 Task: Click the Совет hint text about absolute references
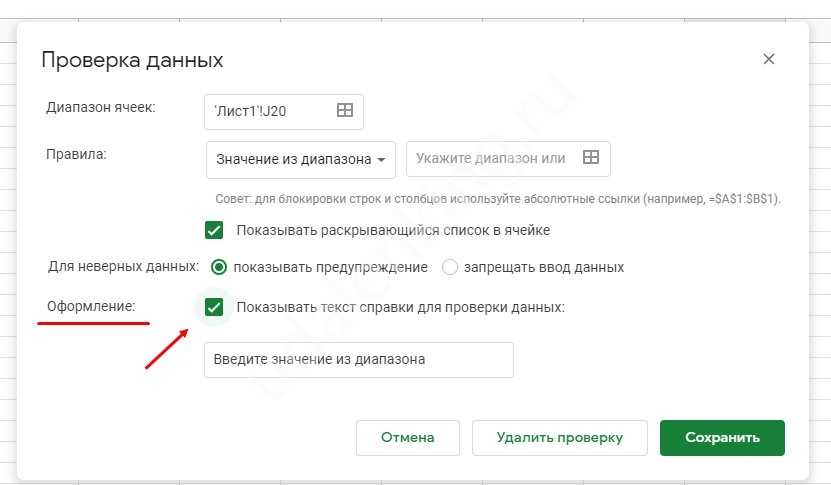[497, 199]
